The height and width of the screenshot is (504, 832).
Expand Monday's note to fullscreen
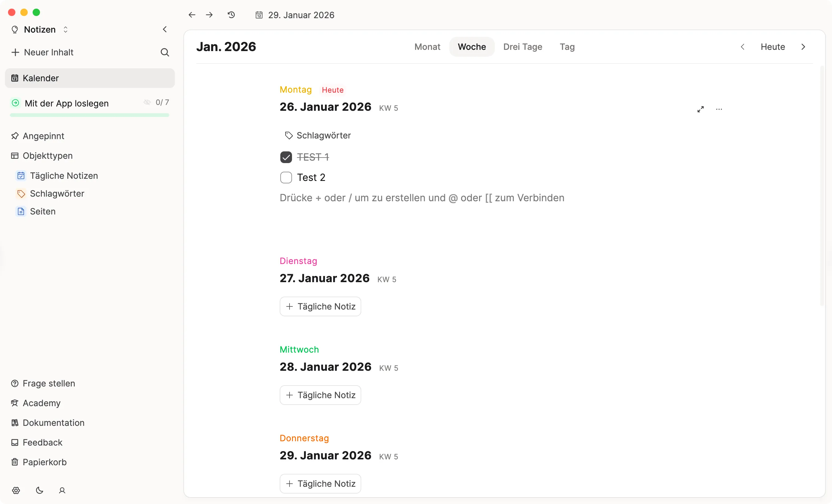[700, 109]
